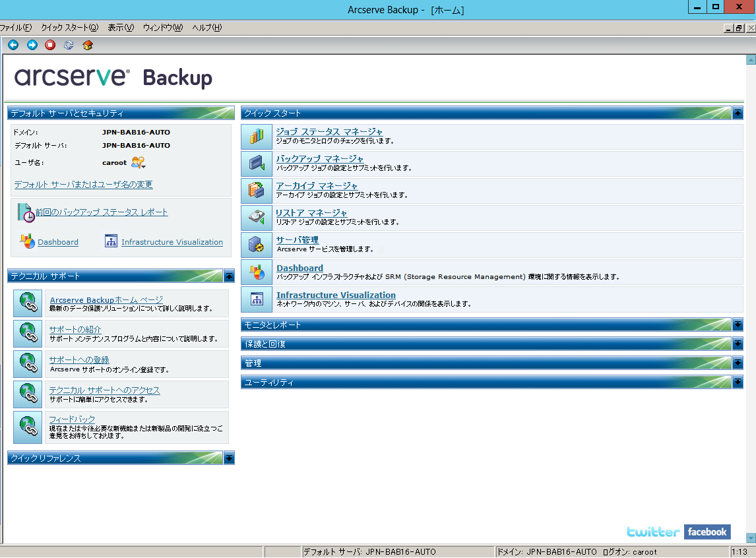Click the globe icon beside サポートの紹介
Viewport: 756px width, 558px height.
(28, 334)
